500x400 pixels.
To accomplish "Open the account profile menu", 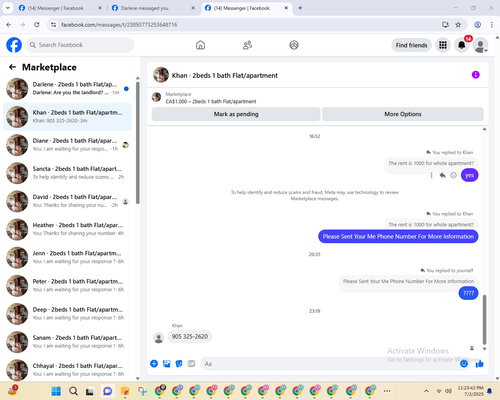I will pyautogui.click(x=480, y=45).
